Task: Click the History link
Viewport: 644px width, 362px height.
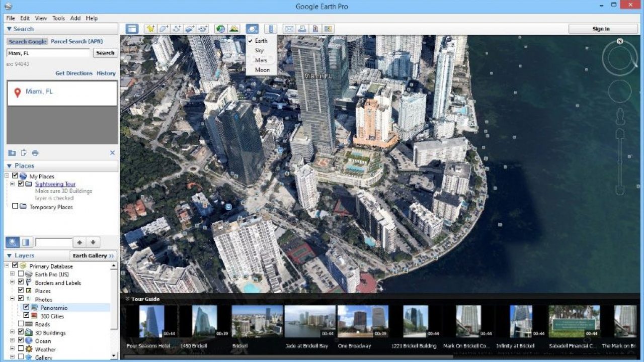Action: tap(106, 73)
